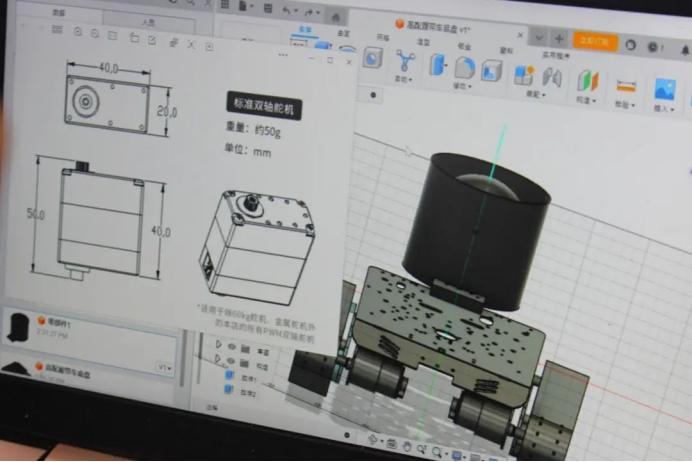Select the orbit tool in navigation bar

pyautogui.click(x=372, y=440)
